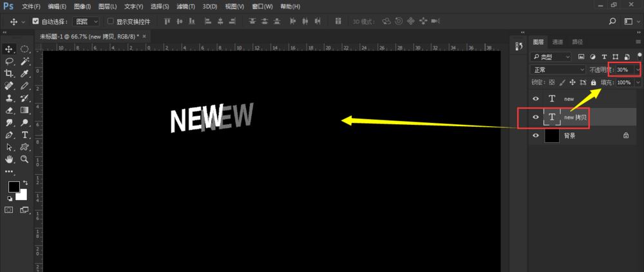Select the Pencil/Brush tool
This screenshot has width=644, height=272.
pyautogui.click(x=24, y=86)
